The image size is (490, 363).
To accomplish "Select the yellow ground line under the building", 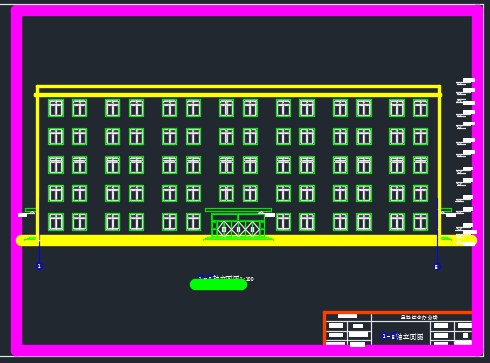I will point(246,240).
